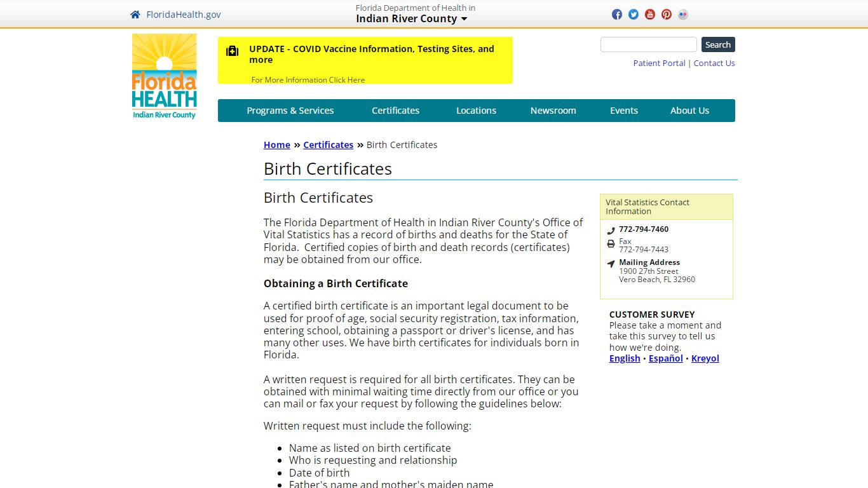Image resolution: width=868 pixels, height=488 pixels.
Task: Focus the search input field
Action: (649, 44)
